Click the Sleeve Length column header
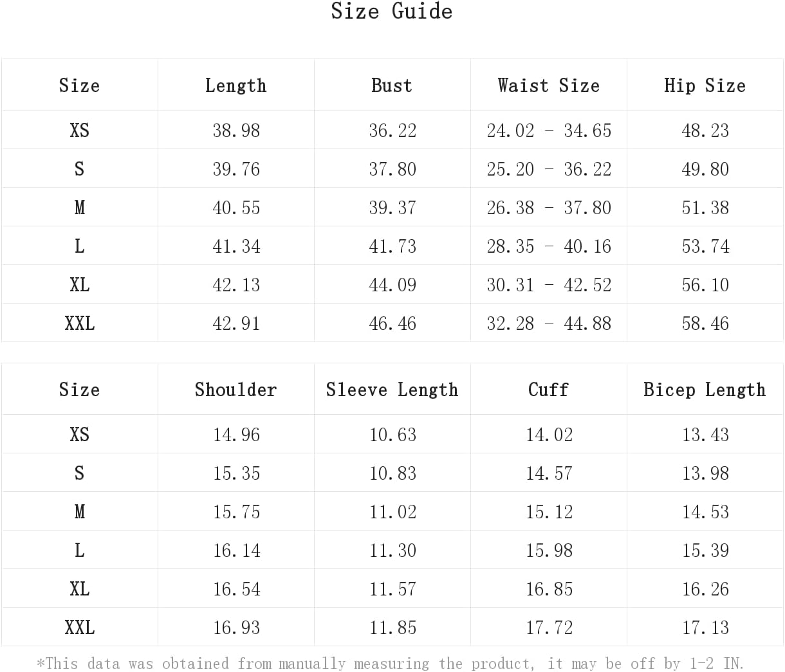Screen dimensions: 785x672 pyautogui.click(x=392, y=389)
